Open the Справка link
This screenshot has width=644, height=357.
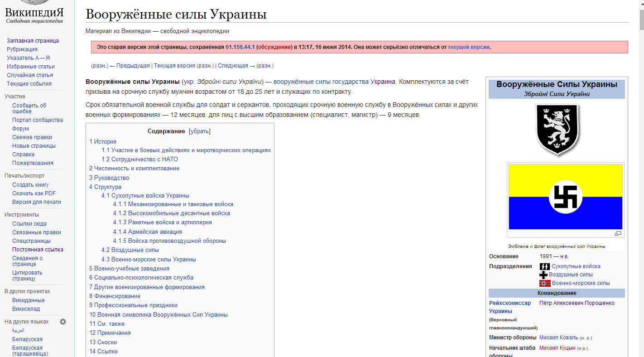click(x=23, y=154)
